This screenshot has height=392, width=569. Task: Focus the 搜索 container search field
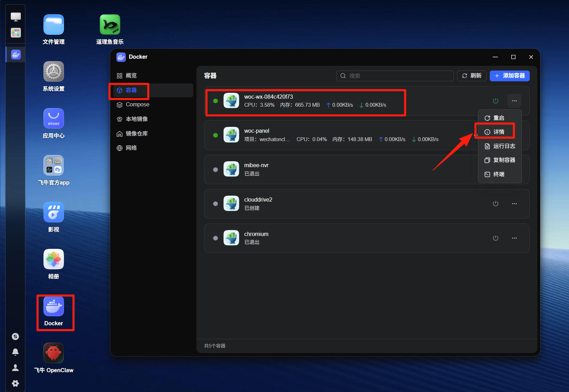(395, 76)
